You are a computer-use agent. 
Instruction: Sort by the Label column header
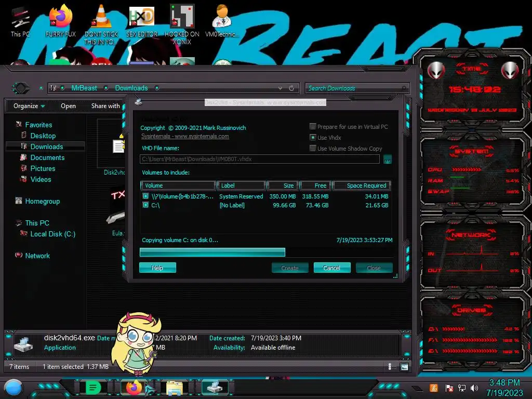241,185
